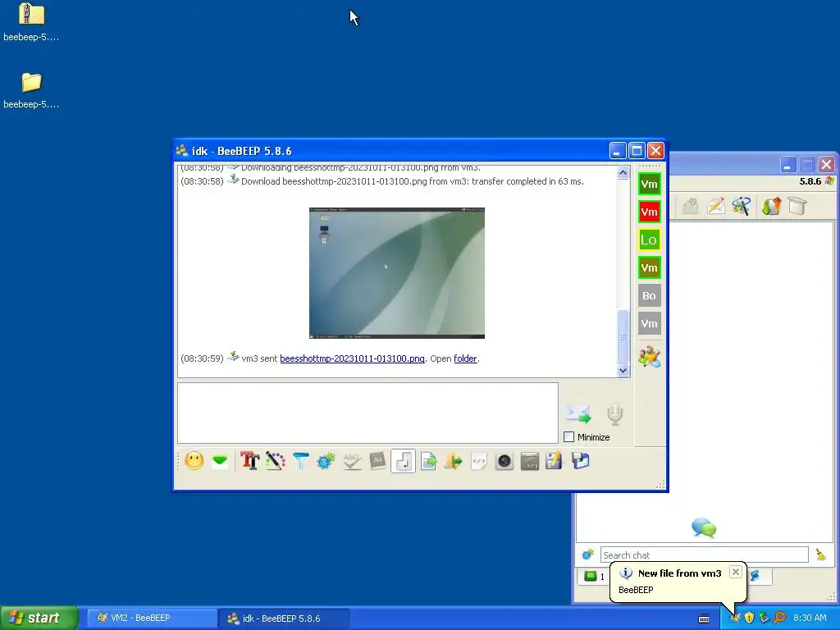Click the grayed box icon in VM2 toolbar
This screenshot has width=840, height=630.
click(x=690, y=206)
